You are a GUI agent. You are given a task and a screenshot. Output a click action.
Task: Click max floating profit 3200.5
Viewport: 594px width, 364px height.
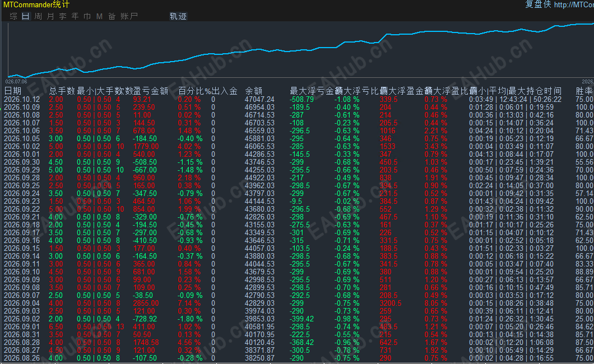[390, 303]
